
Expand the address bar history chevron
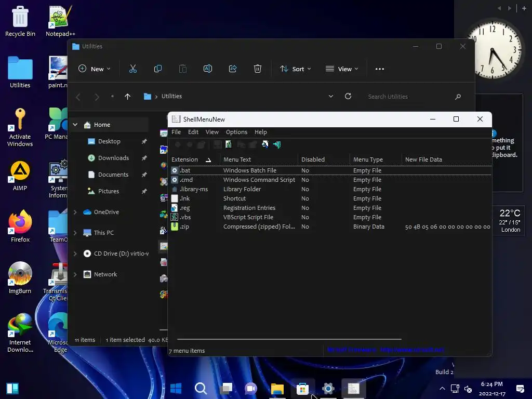(x=331, y=96)
